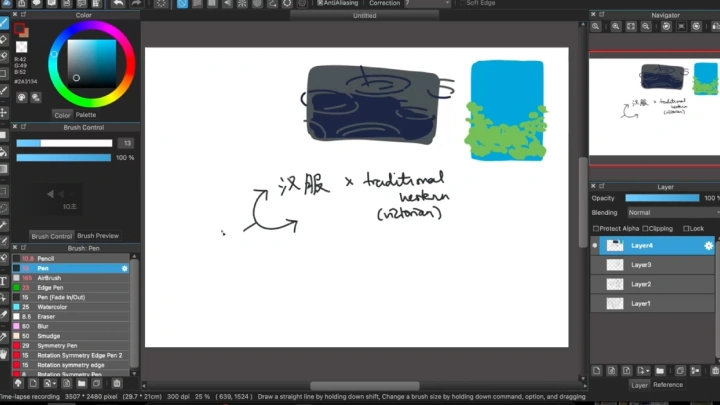This screenshot has height=405, width=720.
Task: Switch to the Brush Preview tab
Action: (98, 236)
